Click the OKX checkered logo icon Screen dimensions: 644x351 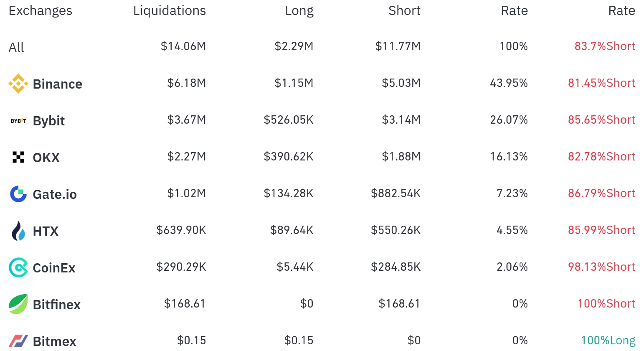point(18,157)
